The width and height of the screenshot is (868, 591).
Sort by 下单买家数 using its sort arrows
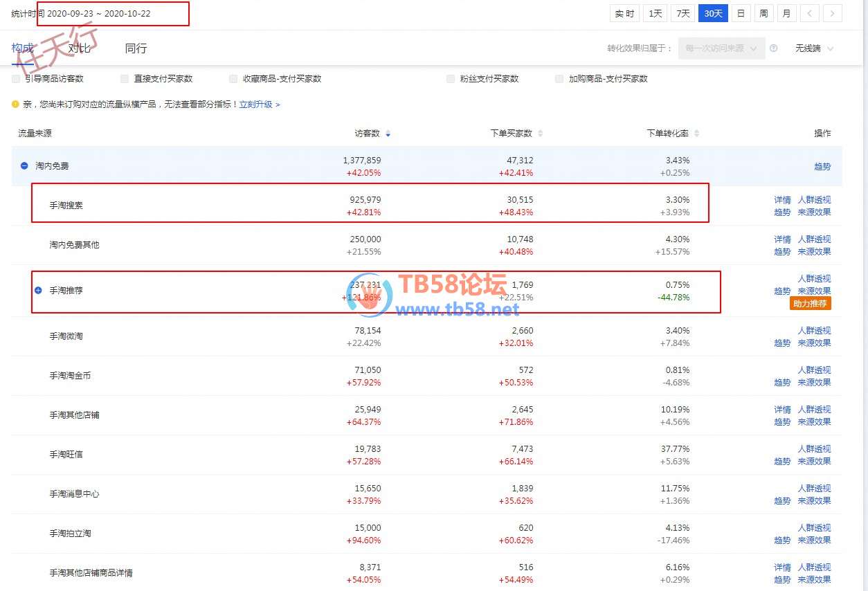click(x=540, y=134)
